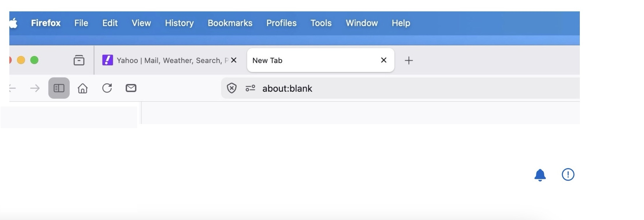The height and width of the screenshot is (220, 644).
Task: Open the Apple system menu
Action: 13,23
